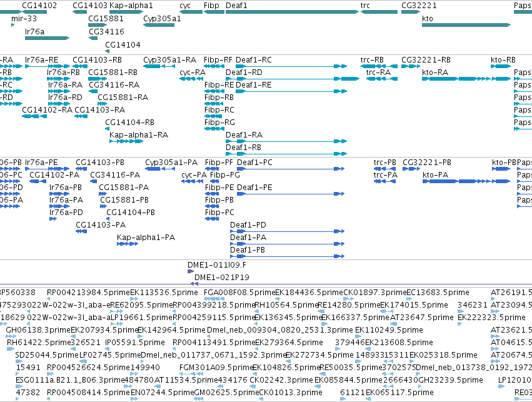Click EST label SD25044.5prime

(47, 355)
